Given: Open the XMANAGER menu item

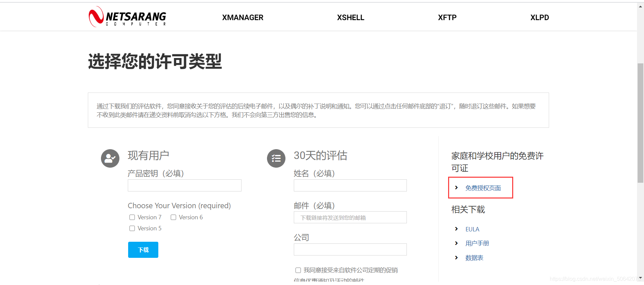Looking at the screenshot, I should coord(243,17).
